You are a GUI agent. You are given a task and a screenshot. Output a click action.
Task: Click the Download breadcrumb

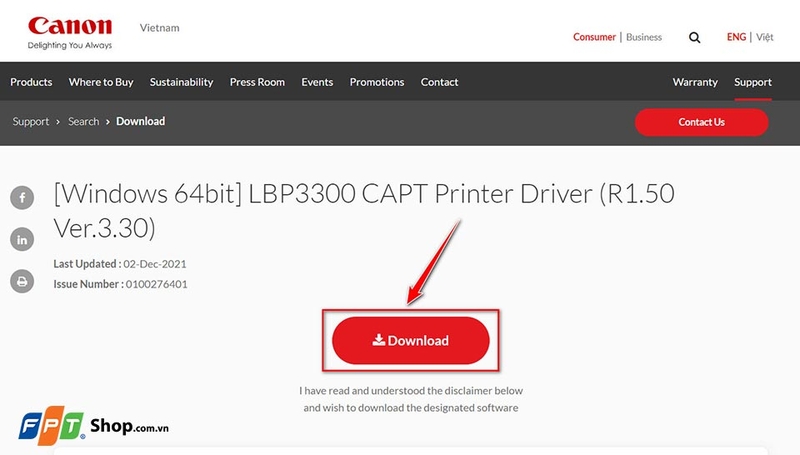140,121
